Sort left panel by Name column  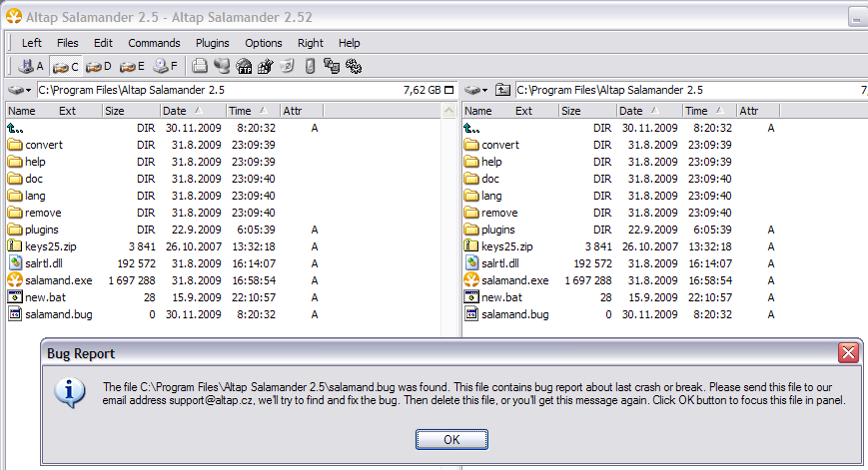[22, 111]
